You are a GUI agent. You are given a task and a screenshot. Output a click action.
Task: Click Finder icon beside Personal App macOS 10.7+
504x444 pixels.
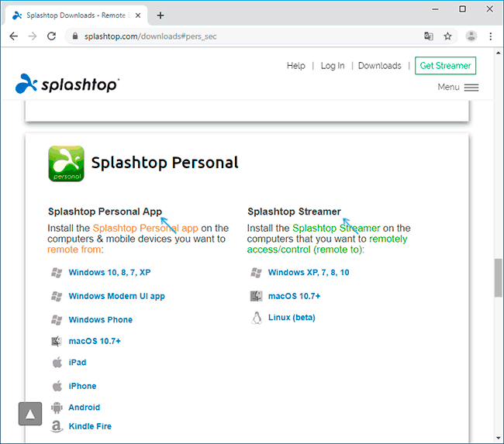(57, 341)
